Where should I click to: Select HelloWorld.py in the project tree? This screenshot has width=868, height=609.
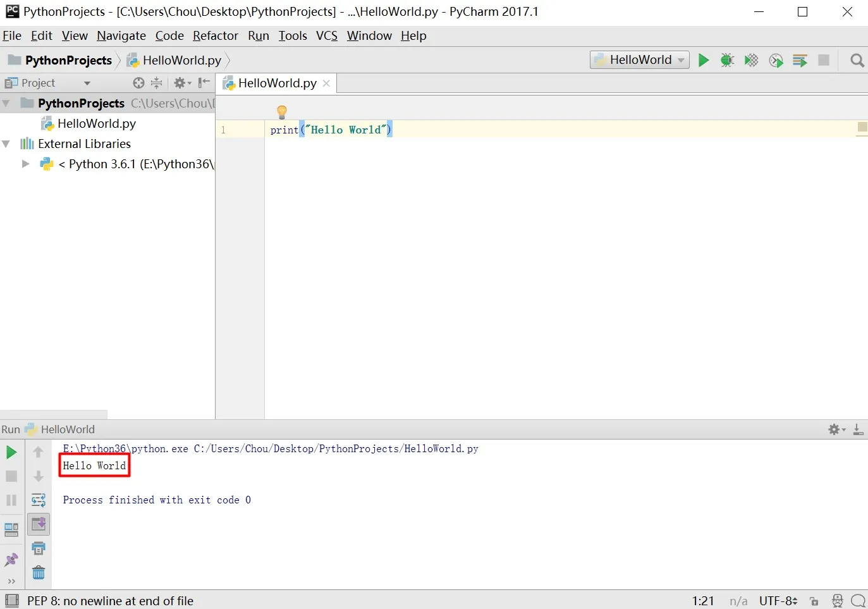pos(96,123)
